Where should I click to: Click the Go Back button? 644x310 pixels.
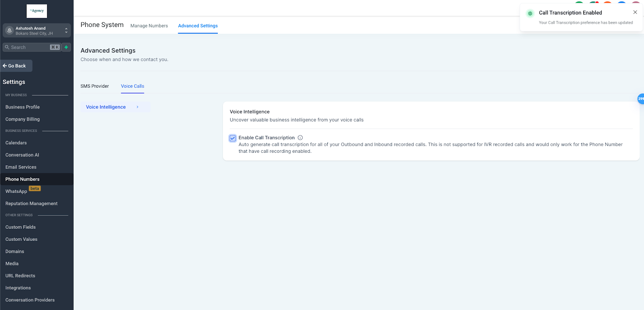(17, 66)
